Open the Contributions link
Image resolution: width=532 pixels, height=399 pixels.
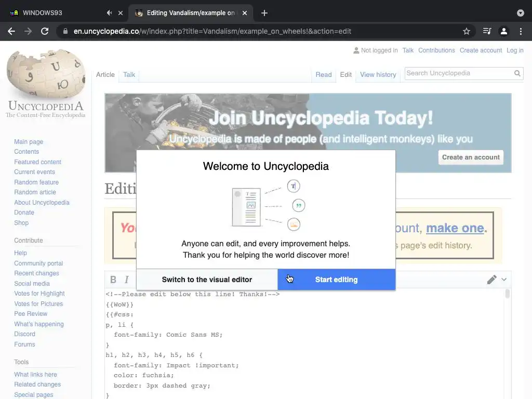(x=436, y=50)
